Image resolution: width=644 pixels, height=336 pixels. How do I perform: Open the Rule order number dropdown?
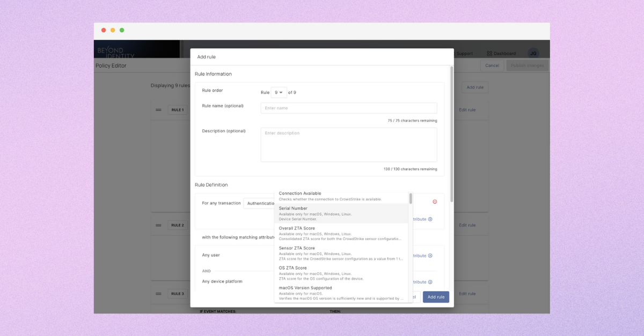(x=279, y=92)
